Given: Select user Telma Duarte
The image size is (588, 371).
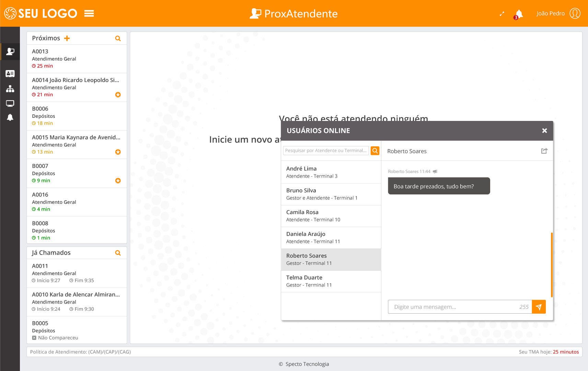Looking at the screenshot, I should click(x=331, y=281).
